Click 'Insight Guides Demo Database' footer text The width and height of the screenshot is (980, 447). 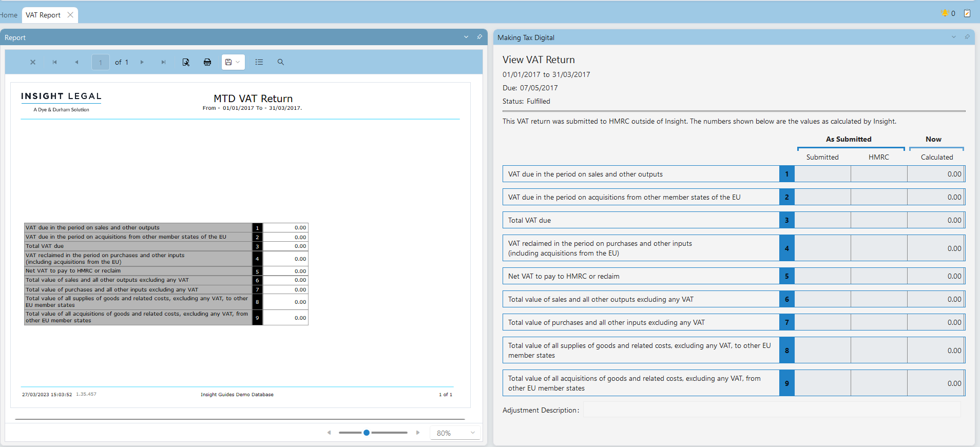tap(237, 395)
